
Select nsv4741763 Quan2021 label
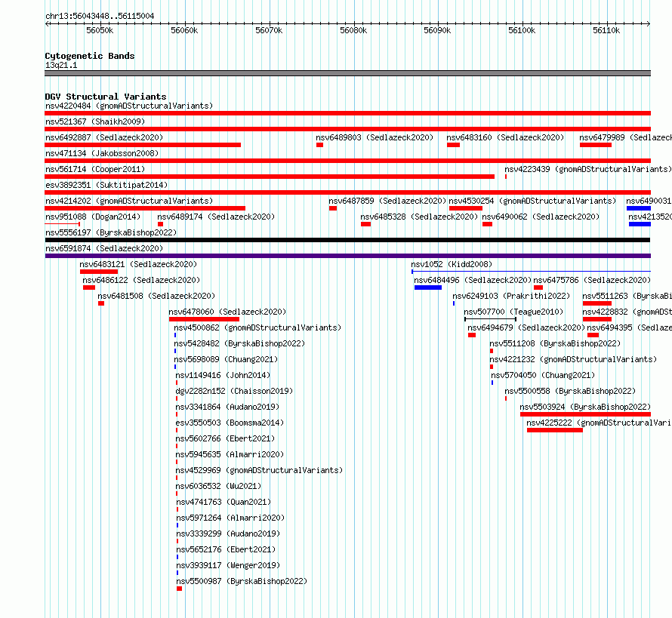(223, 502)
